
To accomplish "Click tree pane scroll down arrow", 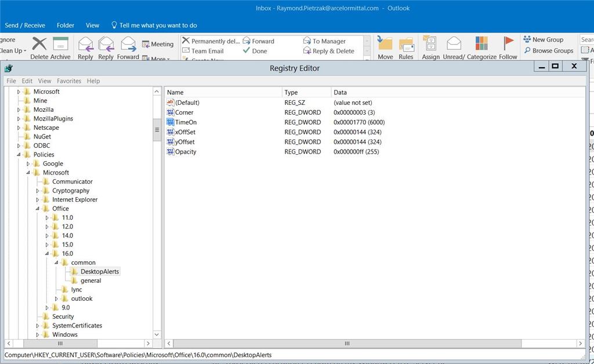I will coord(157,334).
